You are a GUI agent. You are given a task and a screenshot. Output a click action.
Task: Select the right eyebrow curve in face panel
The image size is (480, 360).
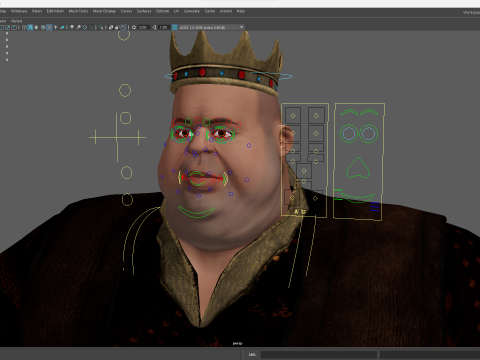pos(369,112)
